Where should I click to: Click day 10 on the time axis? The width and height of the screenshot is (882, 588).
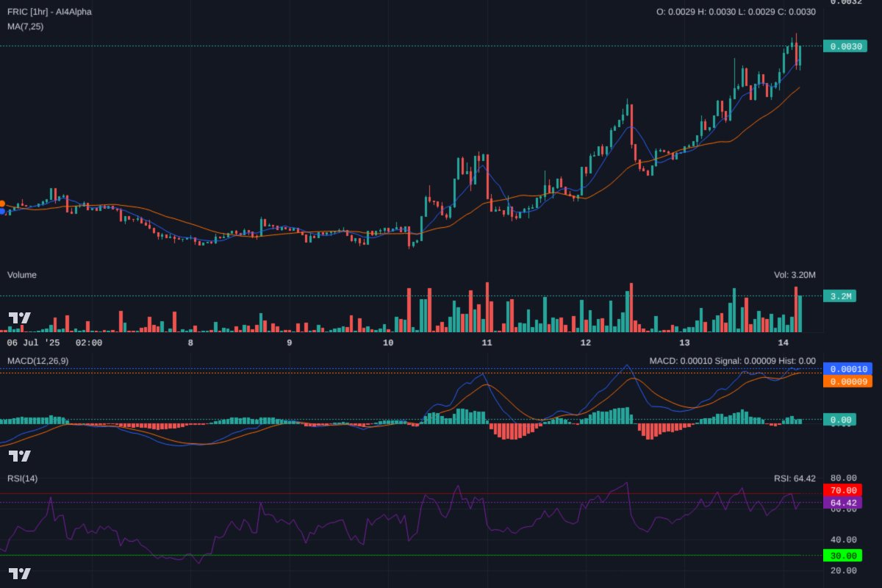click(x=388, y=343)
